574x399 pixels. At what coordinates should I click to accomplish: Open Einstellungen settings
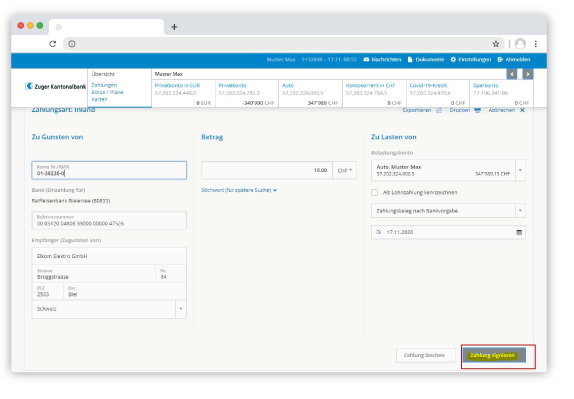[470, 59]
